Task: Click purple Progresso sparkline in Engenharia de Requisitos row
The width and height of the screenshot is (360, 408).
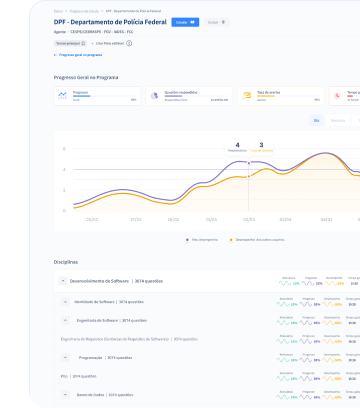Action: (x=306, y=341)
